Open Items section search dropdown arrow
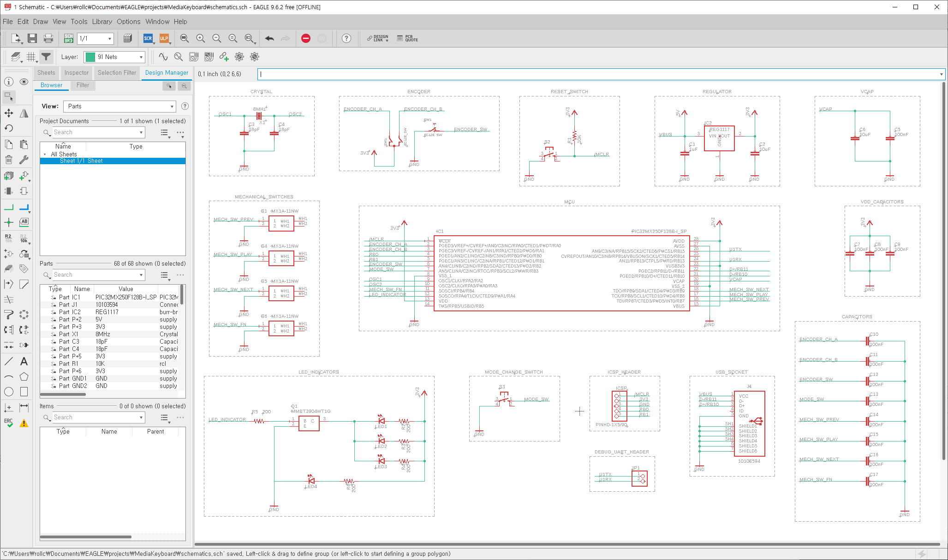The width and height of the screenshot is (948, 560). [x=141, y=417]
